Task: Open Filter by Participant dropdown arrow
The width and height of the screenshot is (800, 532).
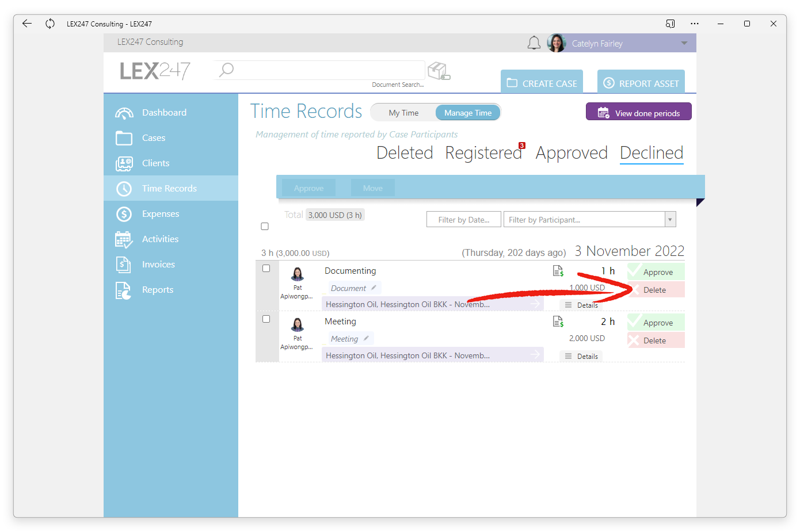Action: click(x=670, y=220)
